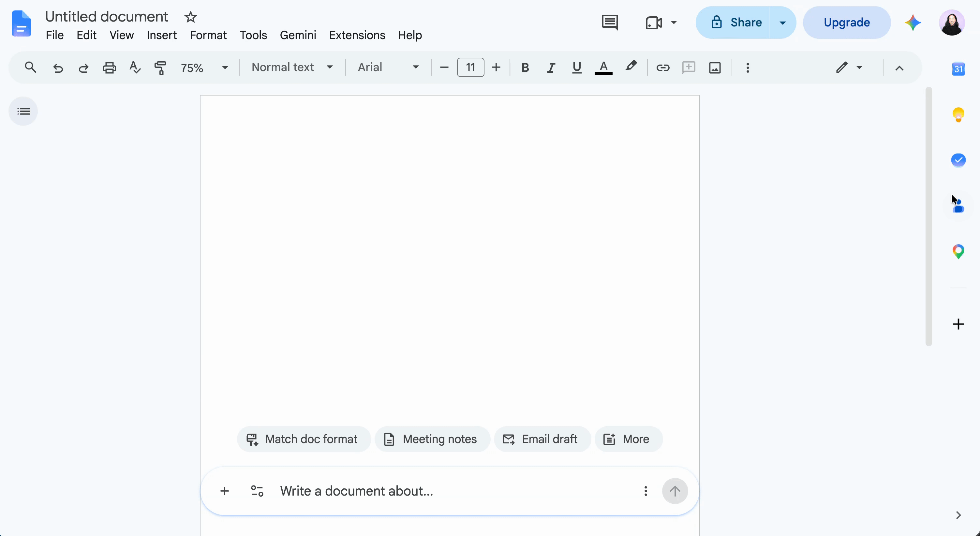
Task: Open the Format menu
Action: click(x=208, y=35)
